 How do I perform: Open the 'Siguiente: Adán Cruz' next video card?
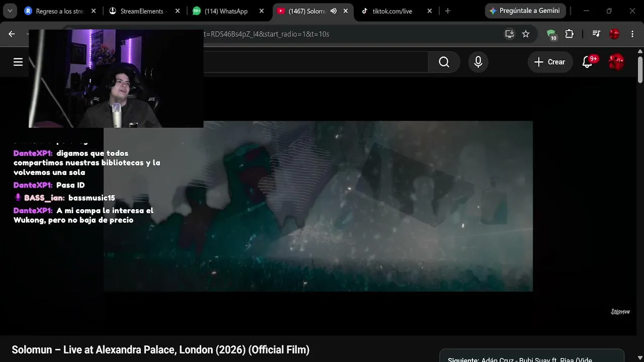click(x=532, y=356)
